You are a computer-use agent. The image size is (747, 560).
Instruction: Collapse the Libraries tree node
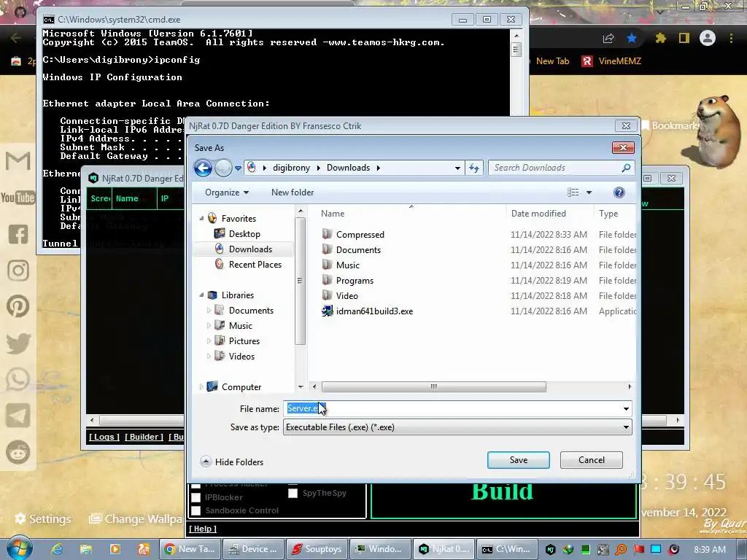(201, 295)
